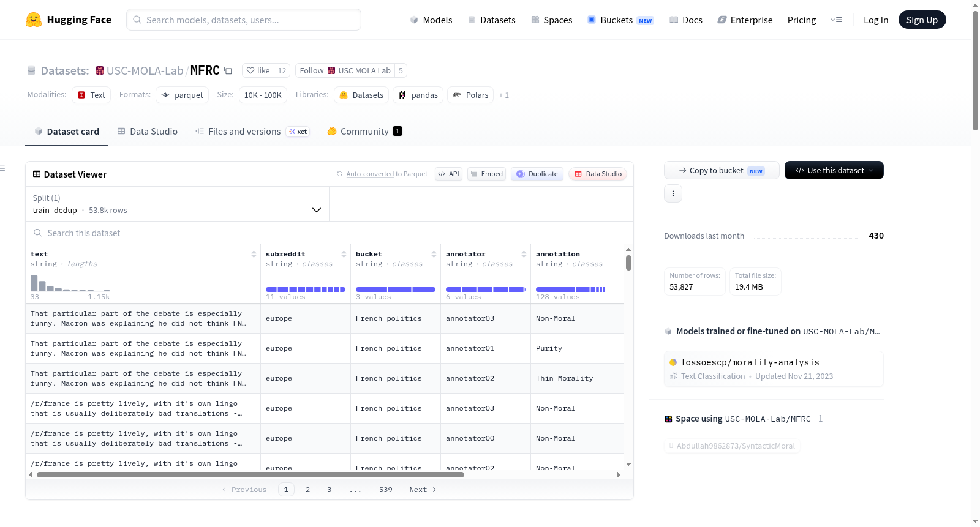980x527 pixels.
Task: Click the text column length histogram
Action: (70, 282)
